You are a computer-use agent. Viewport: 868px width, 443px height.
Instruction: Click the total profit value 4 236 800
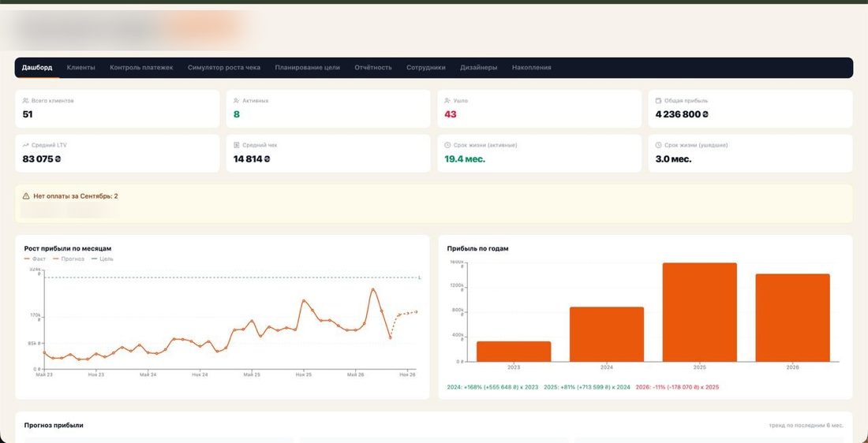tap(682, 114)
